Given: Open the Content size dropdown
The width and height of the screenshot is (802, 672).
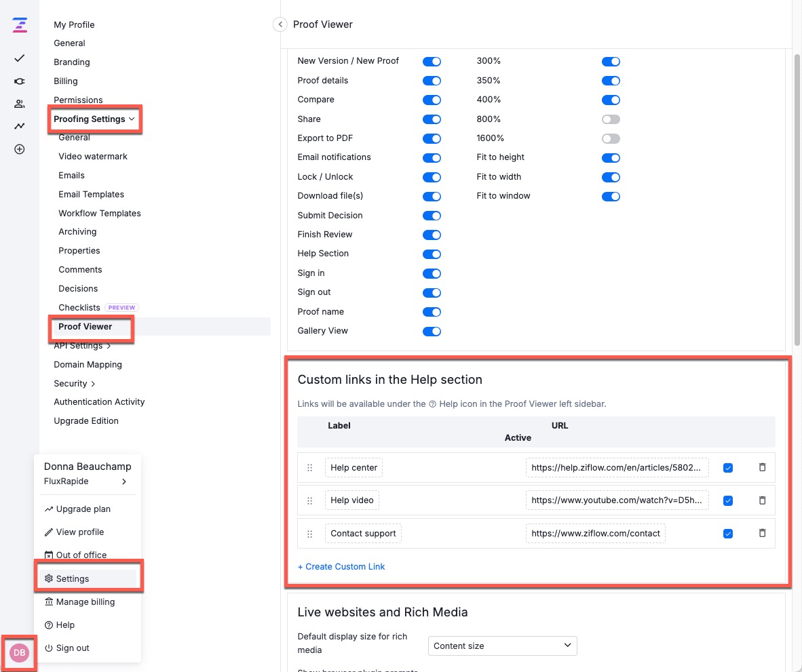Looking at the screenshot, I should pyautogui.click(x=502, y=646).
